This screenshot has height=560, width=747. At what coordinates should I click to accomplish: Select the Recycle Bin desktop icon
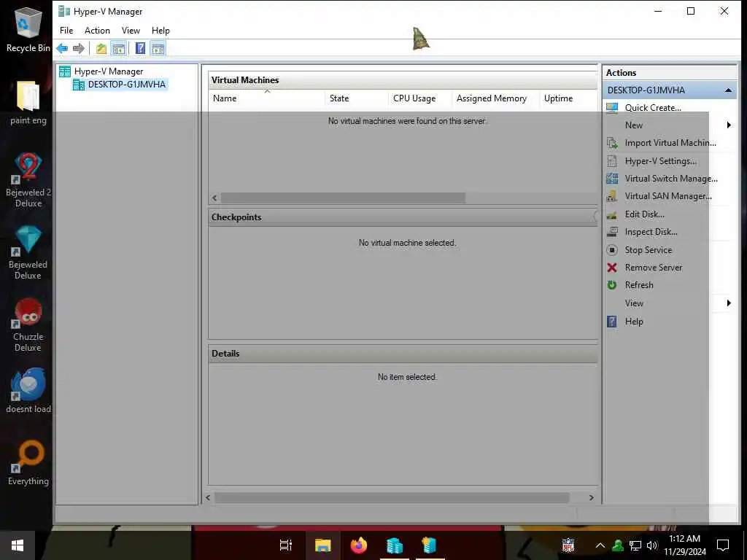click(28, 28)
